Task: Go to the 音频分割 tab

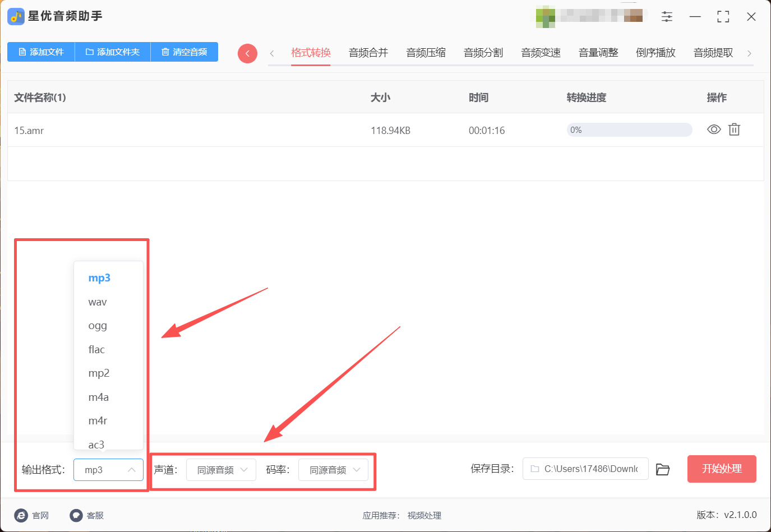Action: 483,53
